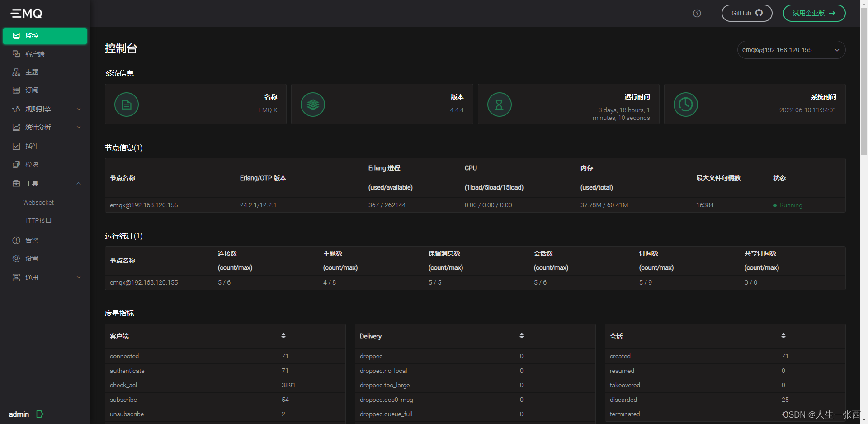Click the 客户端 clients icon

(x=16, y=54)
